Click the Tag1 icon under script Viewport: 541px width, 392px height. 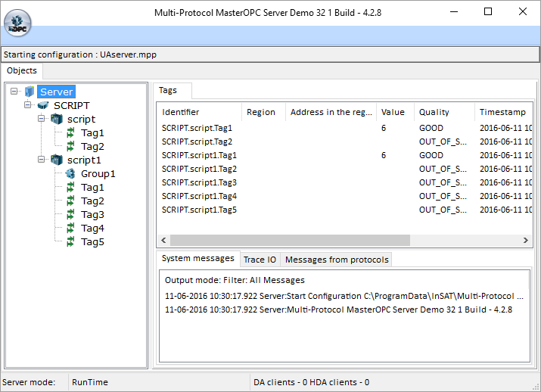tap(70, 133)
